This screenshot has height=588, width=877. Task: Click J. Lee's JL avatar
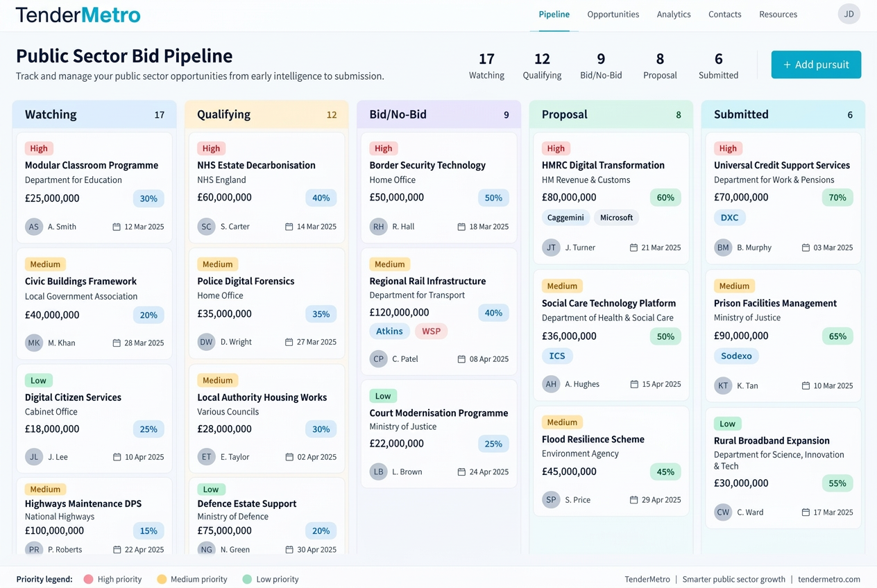pyautogui.click(x=33, y=457)
